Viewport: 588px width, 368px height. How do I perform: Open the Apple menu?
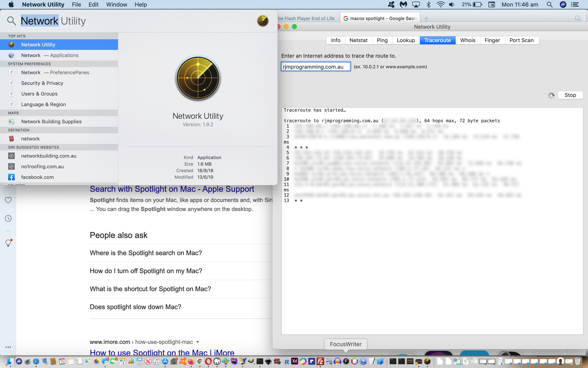[x=11, y=4]
